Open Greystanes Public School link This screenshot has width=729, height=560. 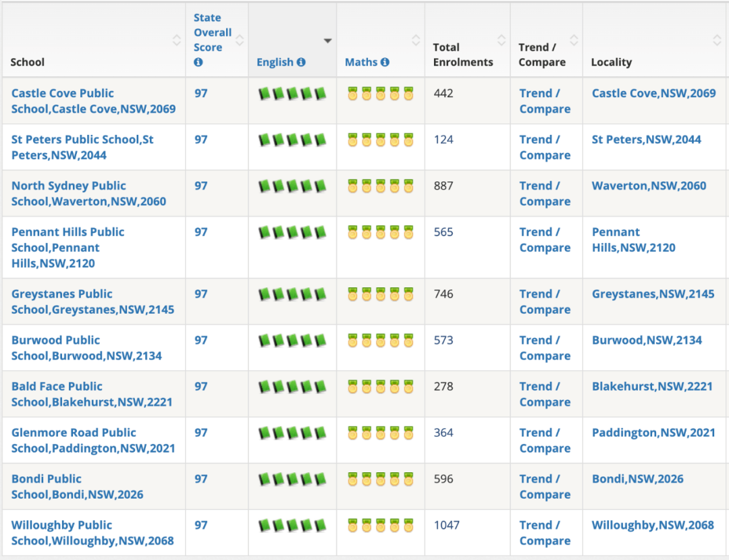(93, 302)
